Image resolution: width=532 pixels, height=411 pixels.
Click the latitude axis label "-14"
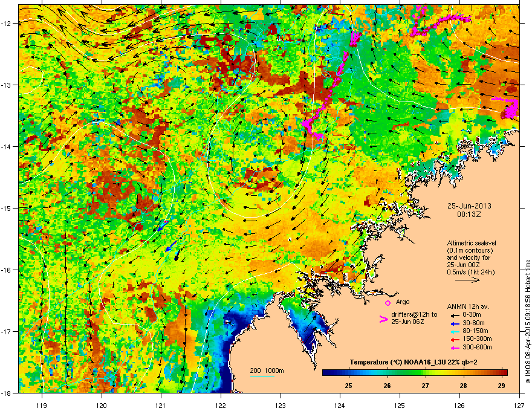[x=7, y=147]
